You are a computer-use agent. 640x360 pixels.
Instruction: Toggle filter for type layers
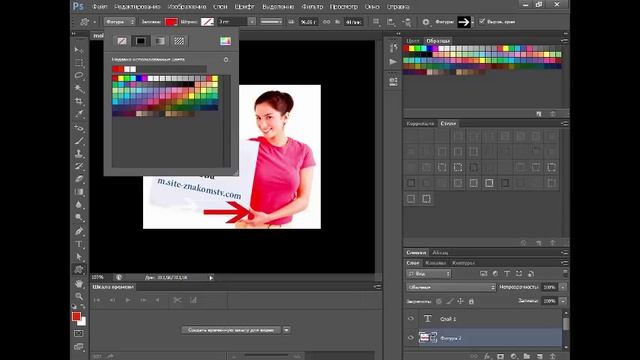(507, 273)
